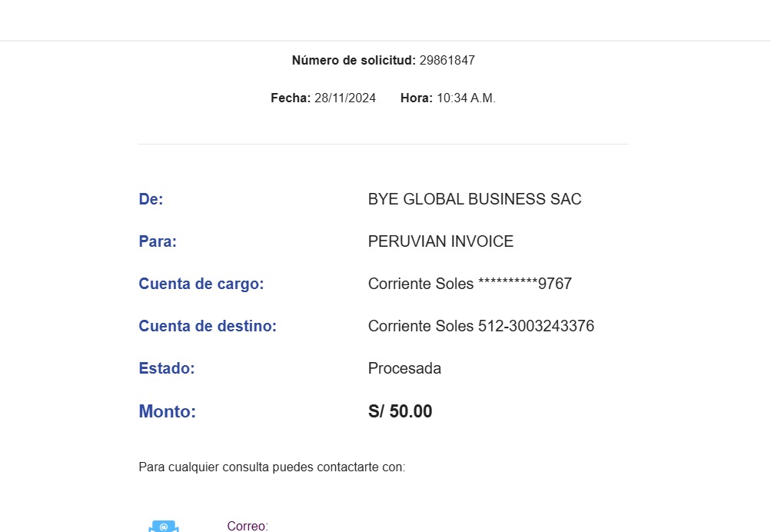Click destination account 512-3003243376
This screenshot has height=532, width=771.
click(x=536, y=326)
